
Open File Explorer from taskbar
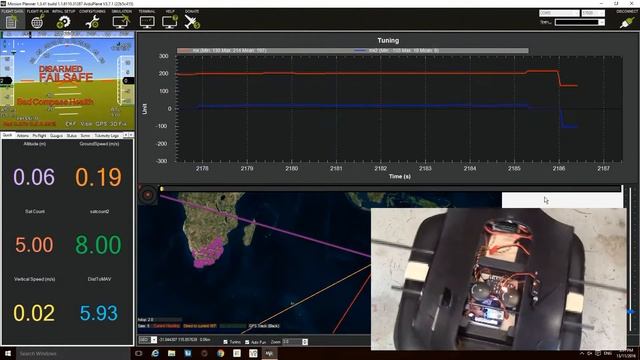click(x=171, y=353)
